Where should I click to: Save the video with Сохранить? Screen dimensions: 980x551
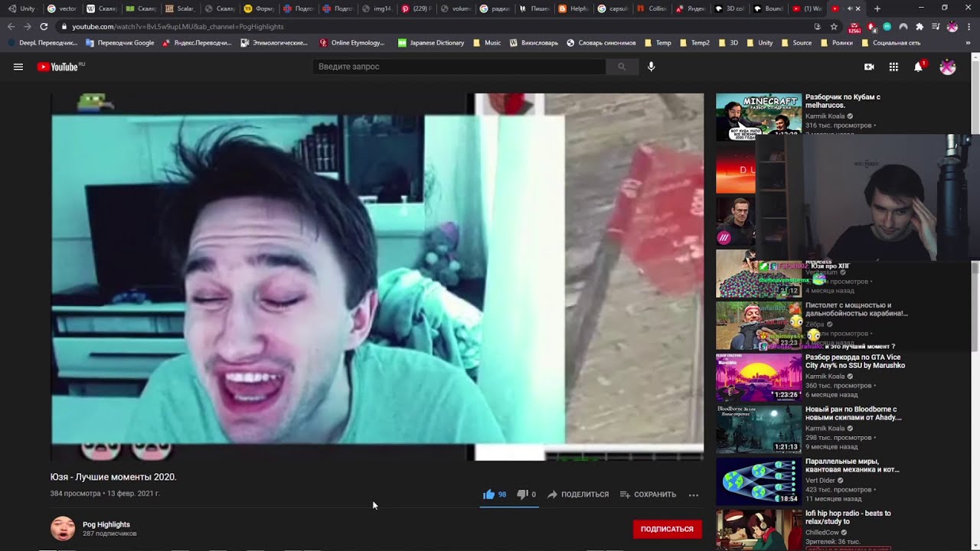[x=648, y=494]
